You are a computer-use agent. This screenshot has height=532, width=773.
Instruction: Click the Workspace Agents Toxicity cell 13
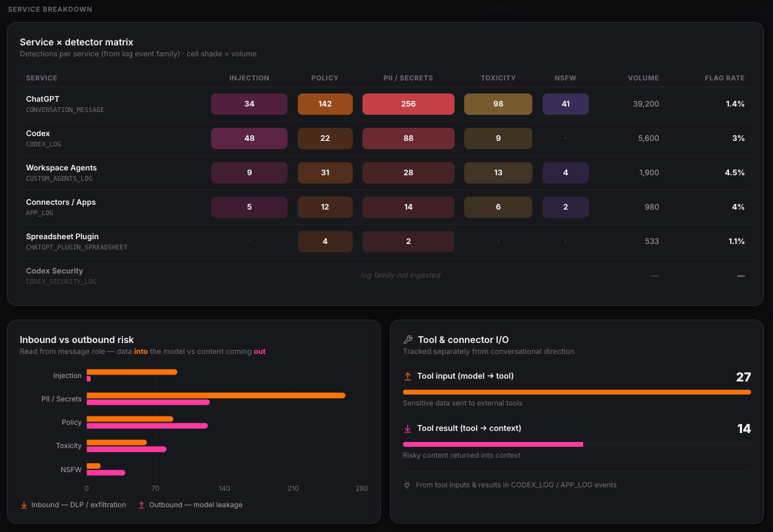click(x=498, y=173)
